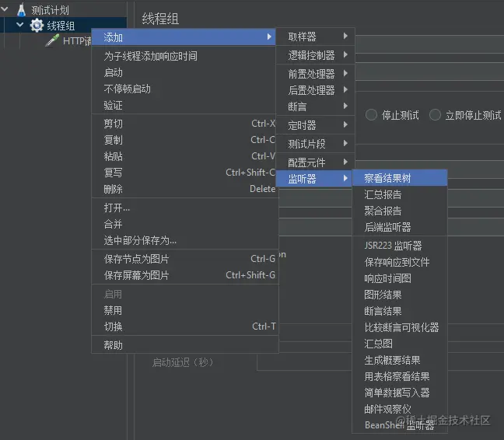Screen dimensions: 504x440
Task: Choose 选中部分保存为... menu item
Action: [x=185, y=240]
